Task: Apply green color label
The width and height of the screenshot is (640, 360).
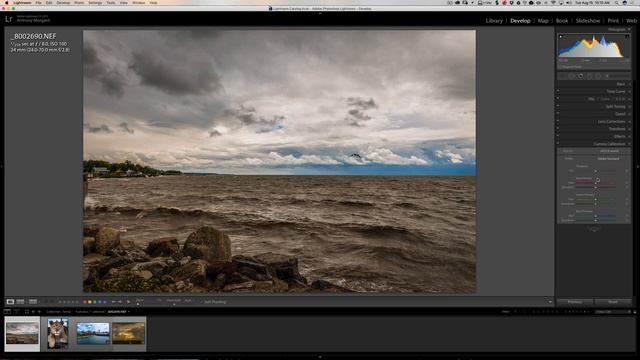Action: 95,302
